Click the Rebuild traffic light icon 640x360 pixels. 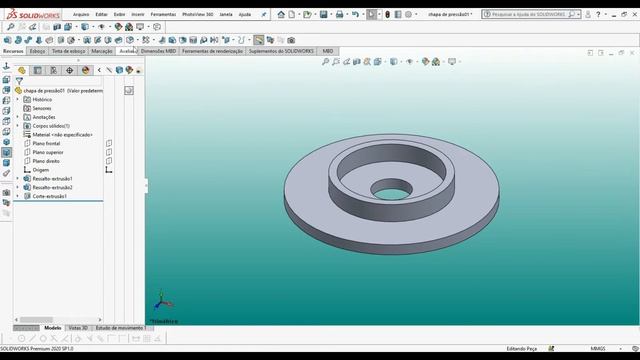tap(387, 14)
